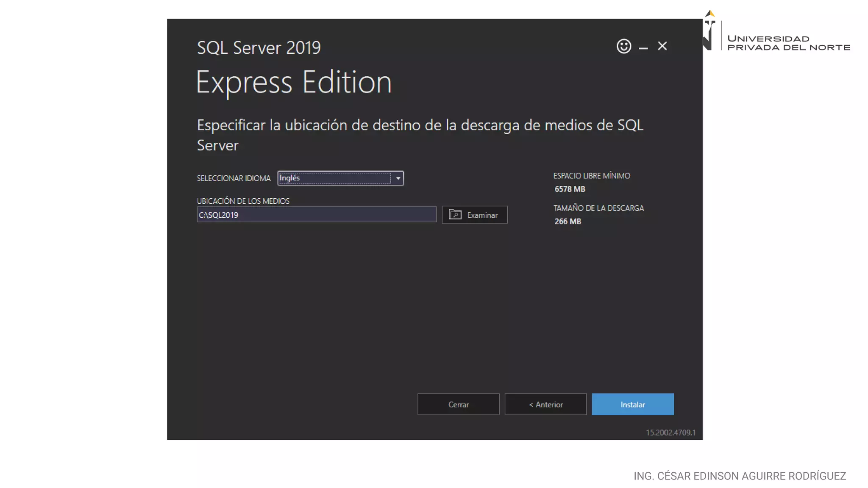
Task: Click the folder icon in Examinar
Action: click(455, 214)
